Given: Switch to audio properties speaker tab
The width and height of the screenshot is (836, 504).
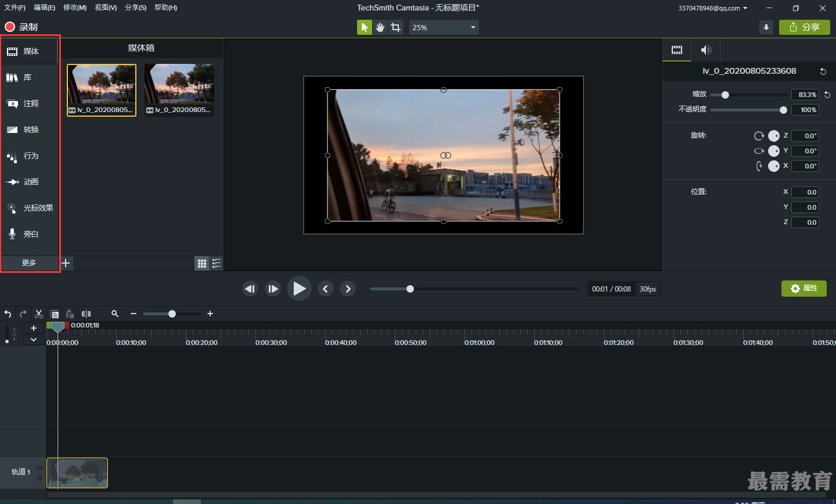Looking at the screenshot, I should pyautogui.click(x=706, y=50).
